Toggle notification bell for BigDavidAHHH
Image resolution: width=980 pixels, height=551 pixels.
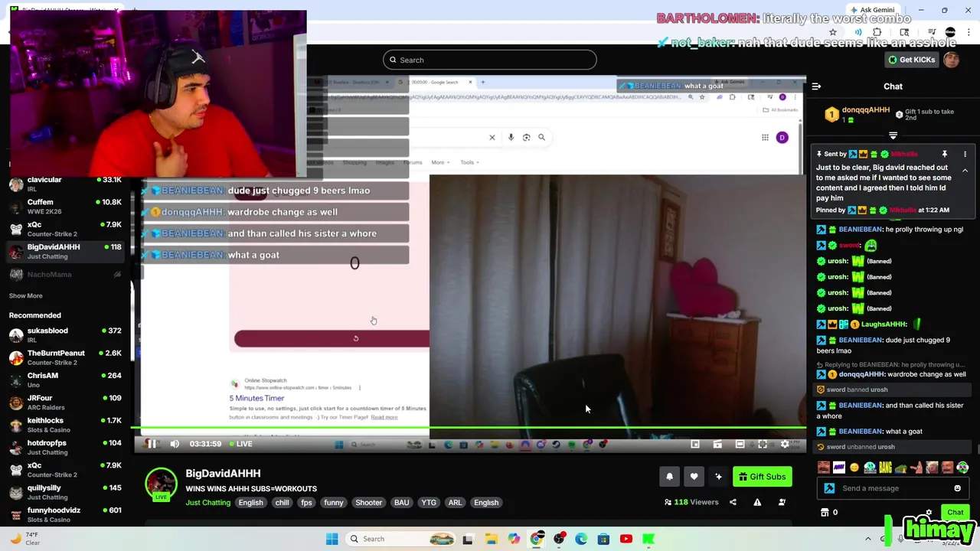(669, 477)
